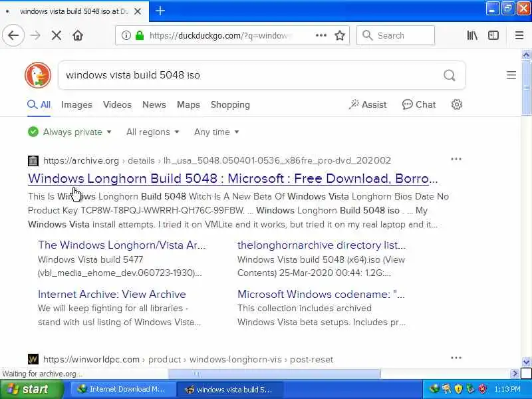
Task: Open the Windows XP Start menu
Action: click(x=31, y=389)
